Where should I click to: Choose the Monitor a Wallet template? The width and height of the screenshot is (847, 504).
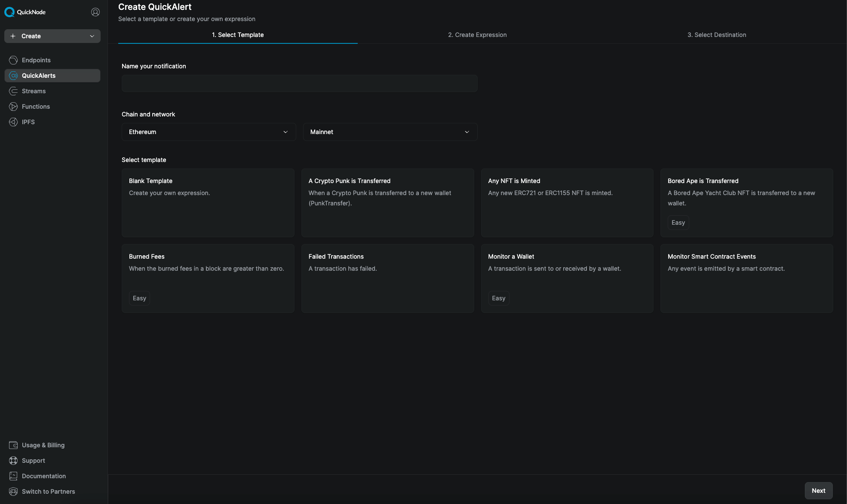tap(567, 278)
